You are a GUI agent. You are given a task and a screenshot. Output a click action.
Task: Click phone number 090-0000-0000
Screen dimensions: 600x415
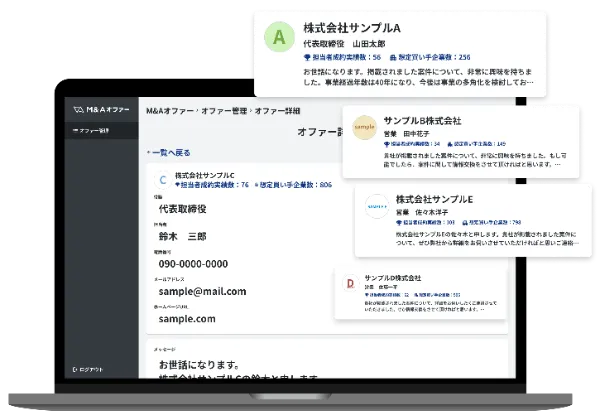click(193, 264)
